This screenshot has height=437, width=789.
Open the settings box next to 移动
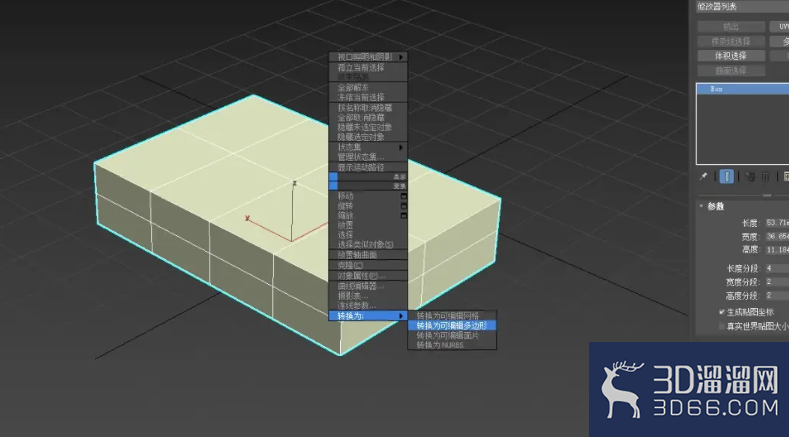(x=404, y=196)
